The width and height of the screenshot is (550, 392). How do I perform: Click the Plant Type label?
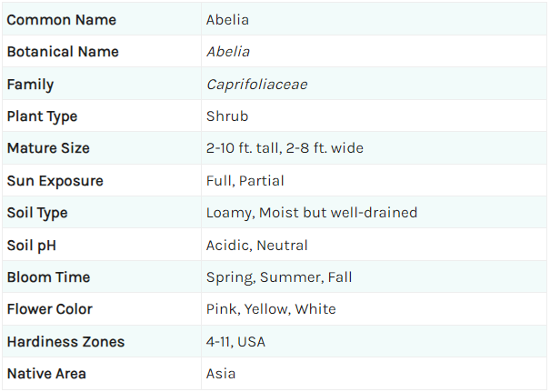[42, 116]
